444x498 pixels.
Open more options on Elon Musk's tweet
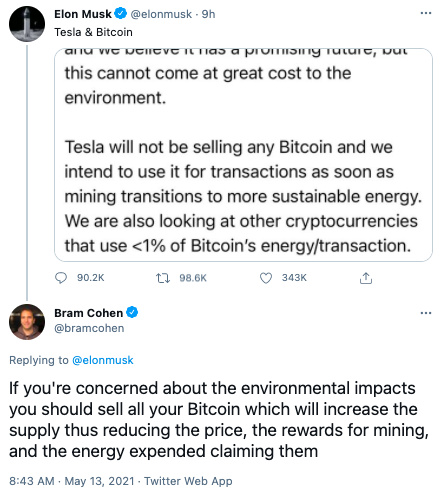426,13
